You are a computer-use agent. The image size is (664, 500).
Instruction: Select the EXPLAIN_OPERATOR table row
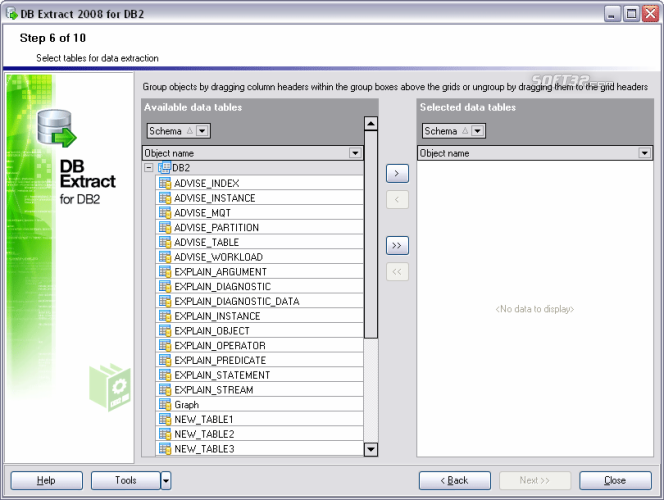[260, 345]
